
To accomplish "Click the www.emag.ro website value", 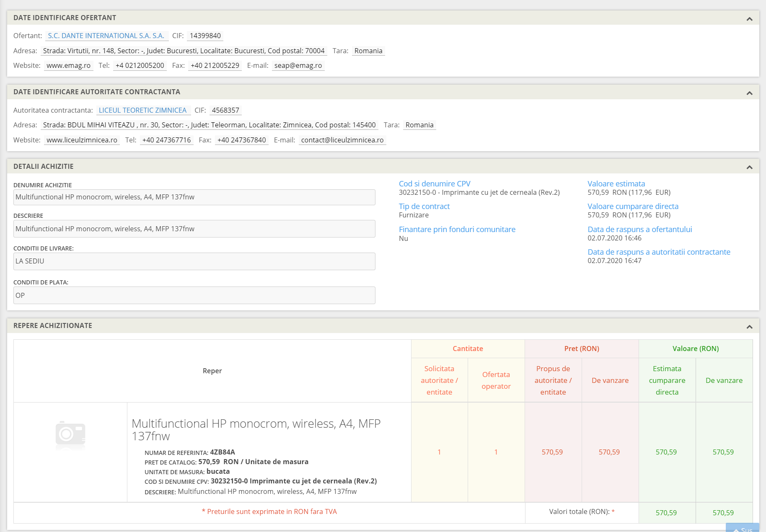I will [x=69, y=65].
